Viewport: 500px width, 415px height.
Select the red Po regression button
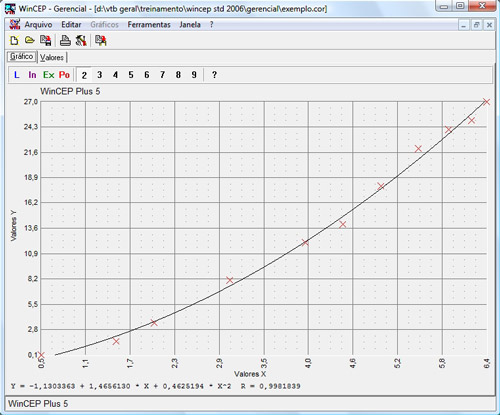[64, 75]
